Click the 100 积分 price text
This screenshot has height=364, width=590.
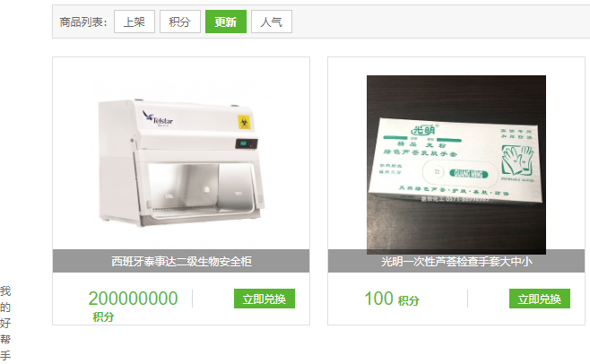point(392,299)
